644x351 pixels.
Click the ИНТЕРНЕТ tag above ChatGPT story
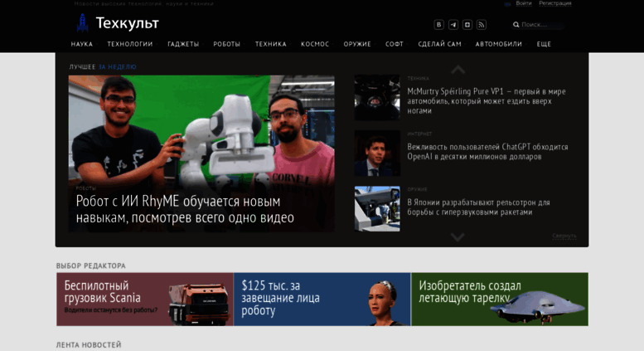click(419, 134)
